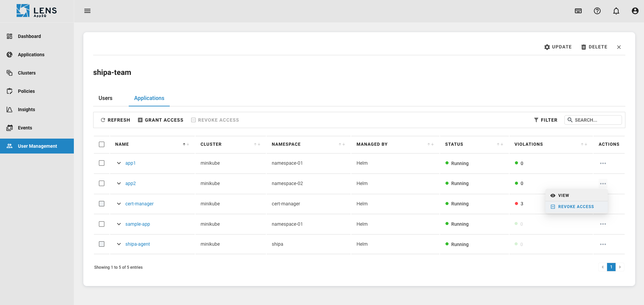The width and height of the screenshot is (644, 305).
Task: Tick the checkbox for shipa-agent row
Action: pyautogui.click(x=102, y=244)
